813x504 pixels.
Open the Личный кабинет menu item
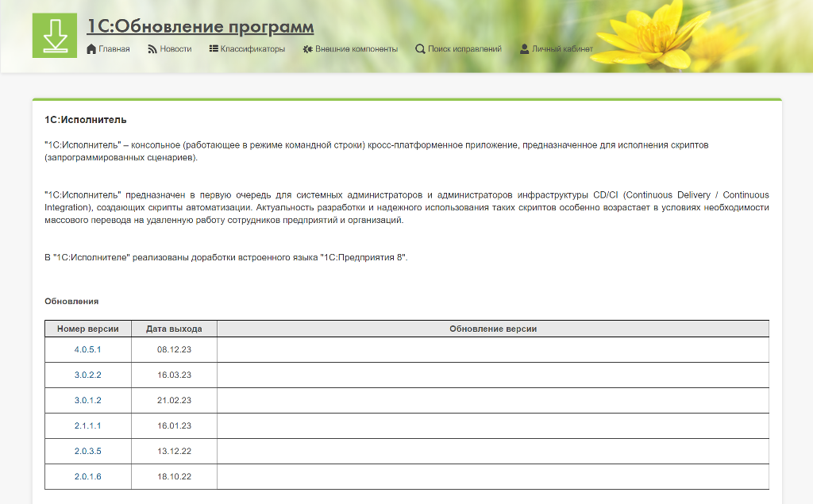point(562,49)
